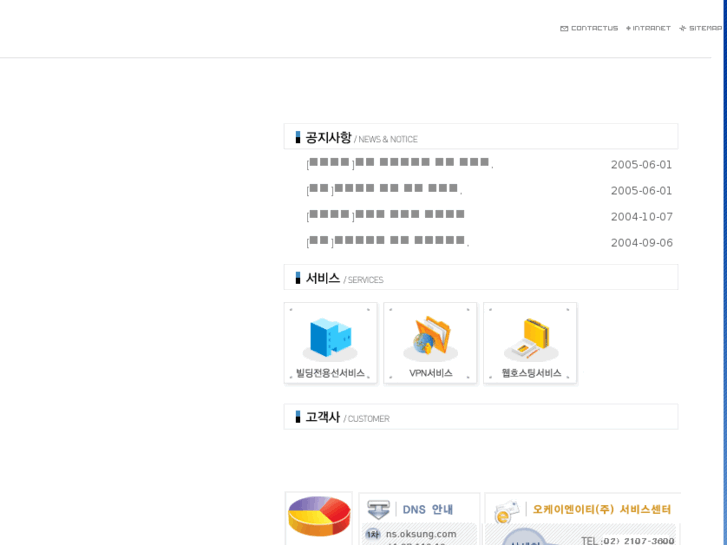Open the INTRANET link
This screenshot has width=727, height=545.
click(x=648, y=28)
